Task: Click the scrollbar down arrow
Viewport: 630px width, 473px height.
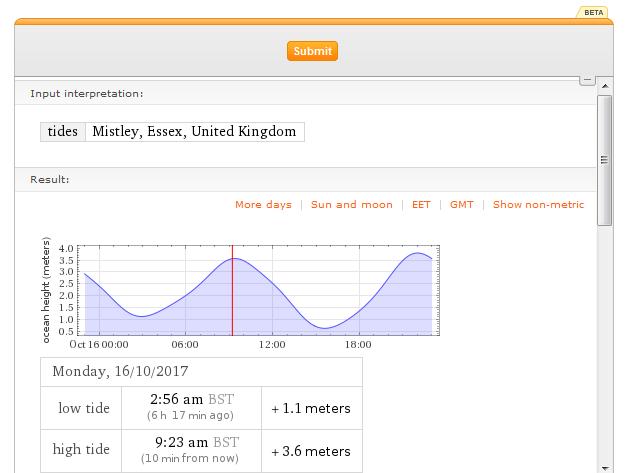Action: 605,465
